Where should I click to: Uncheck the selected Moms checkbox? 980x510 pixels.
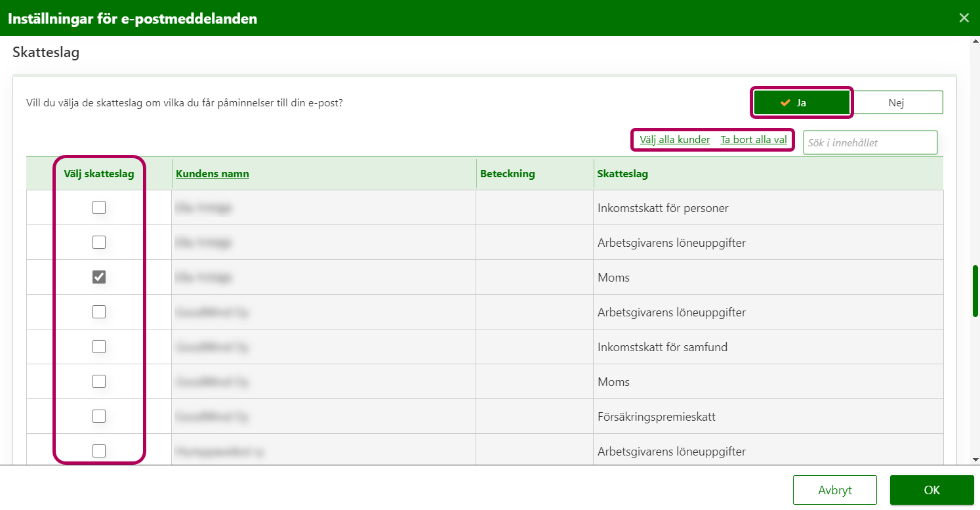coord(99,277)
